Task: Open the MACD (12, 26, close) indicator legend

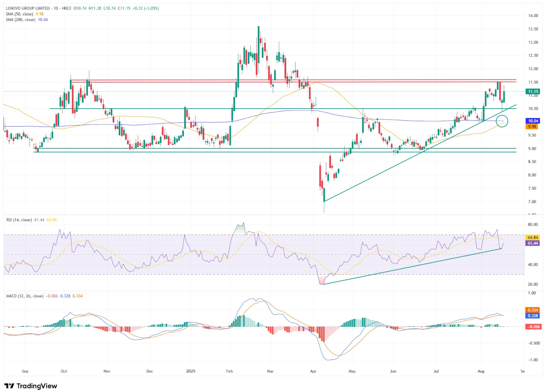Action: [24, 296]
